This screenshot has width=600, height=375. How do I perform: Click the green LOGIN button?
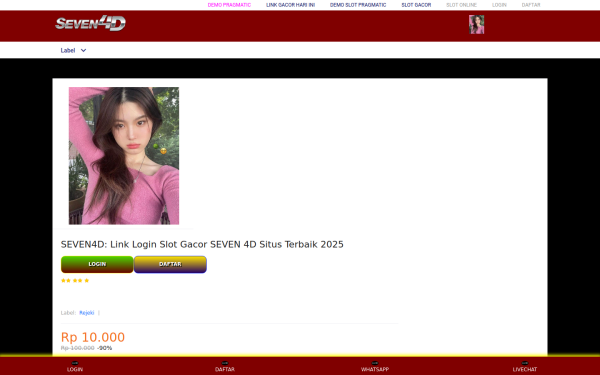pyautogui.click(x=97, y=264)
